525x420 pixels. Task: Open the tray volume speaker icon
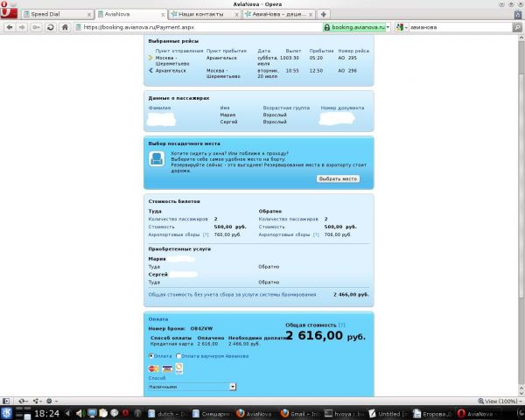pos(80,413)
